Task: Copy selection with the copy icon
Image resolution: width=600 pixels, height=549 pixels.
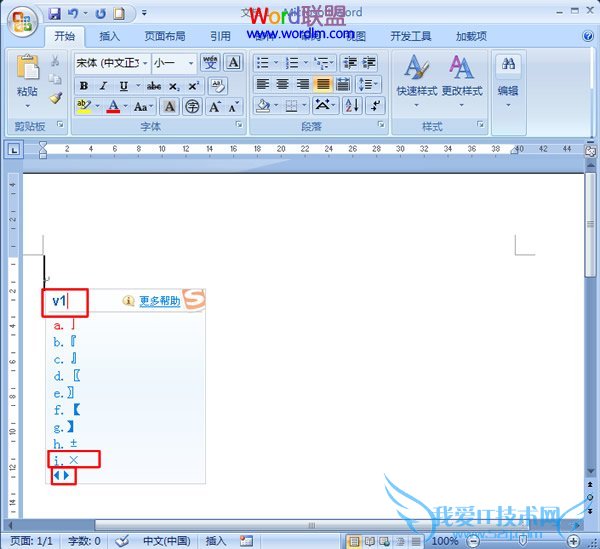Action: click(55, 79)
